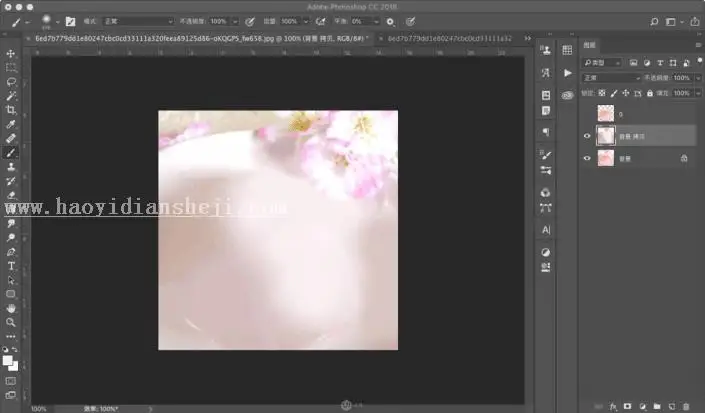Select the Healing Brush tool
The image size is (705, 413).
(11, 138)
